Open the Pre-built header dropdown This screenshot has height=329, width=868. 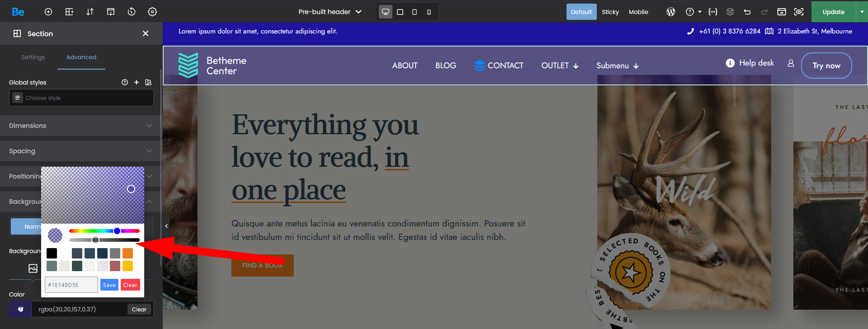pyautogui.click(x=330, y=12)
